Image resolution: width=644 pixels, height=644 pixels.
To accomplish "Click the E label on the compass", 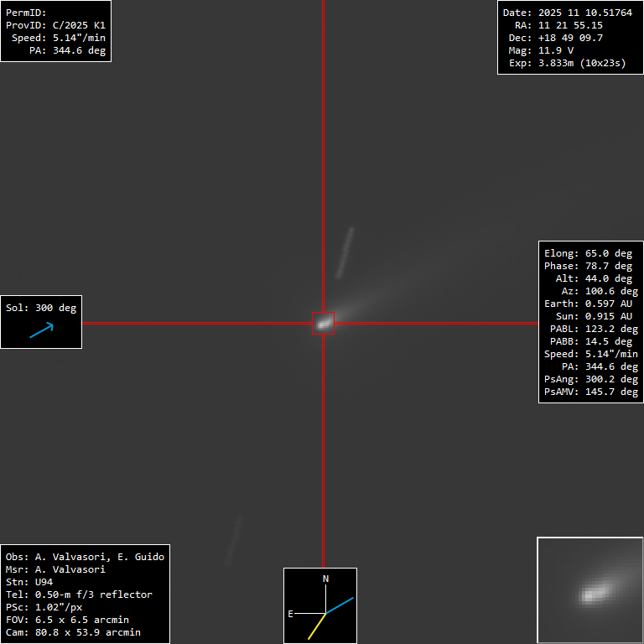I will pyautogui.click(x=291, y=614).
